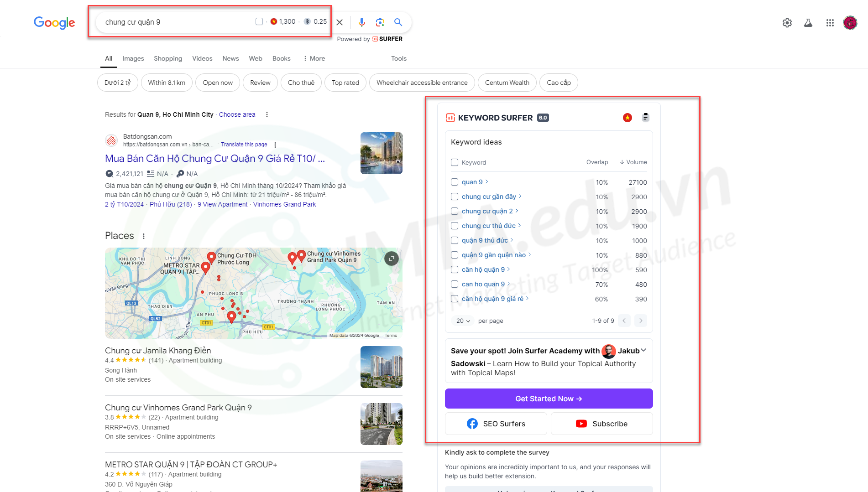
Task: Switch to the Shopping tab
Action: [x=168, y=58]
